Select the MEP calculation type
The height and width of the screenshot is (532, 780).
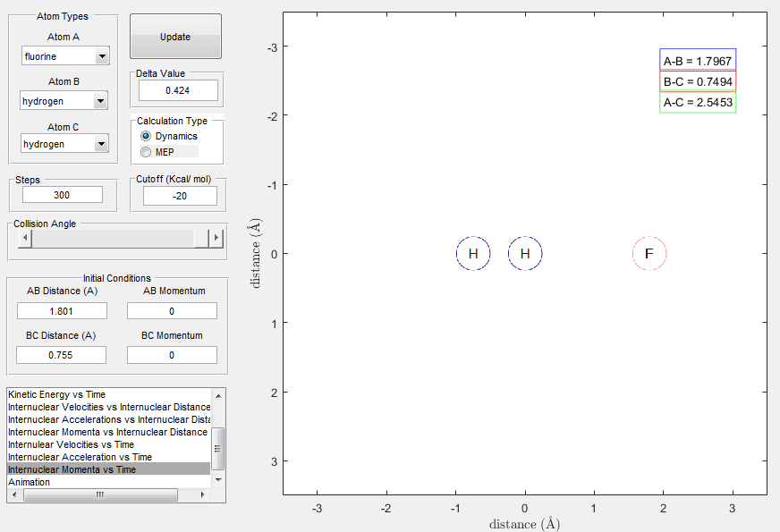[146, 152]
